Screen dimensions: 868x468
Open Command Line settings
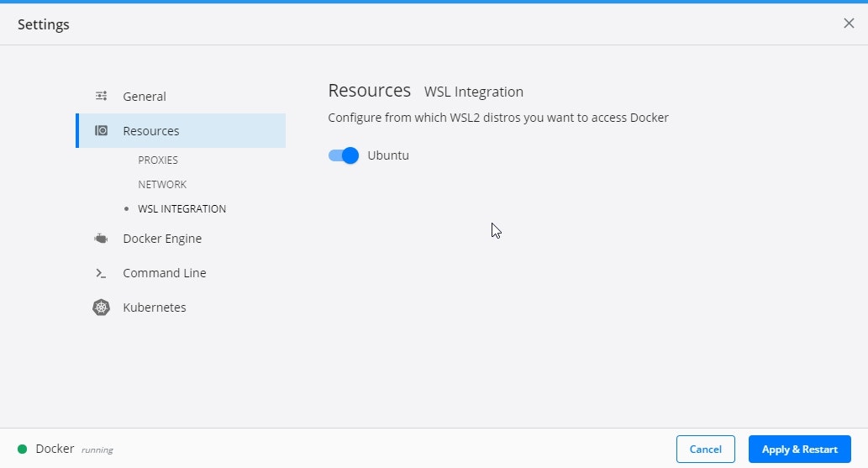(165, 273)
